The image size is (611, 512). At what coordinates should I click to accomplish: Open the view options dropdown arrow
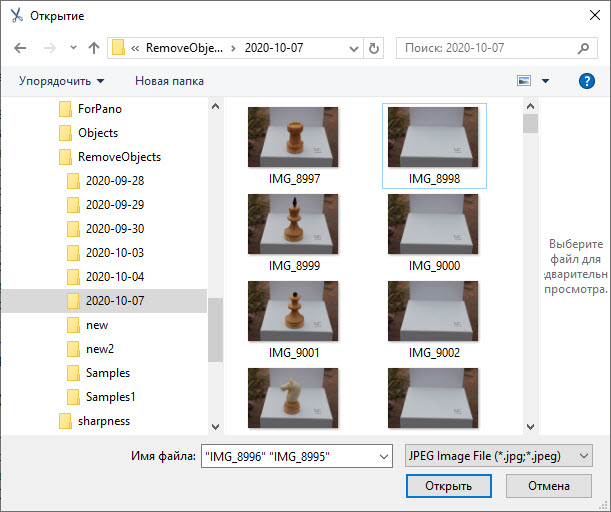546,81
